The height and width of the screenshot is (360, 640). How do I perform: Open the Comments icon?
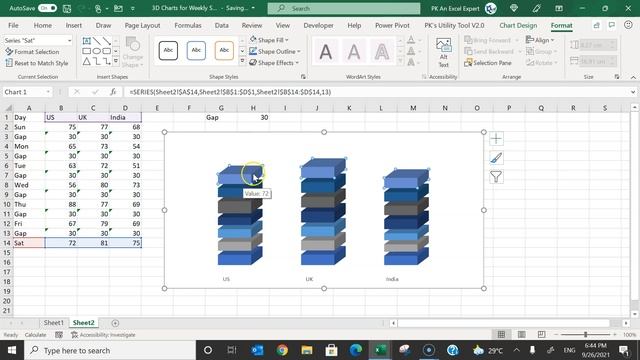click(612, 25)
